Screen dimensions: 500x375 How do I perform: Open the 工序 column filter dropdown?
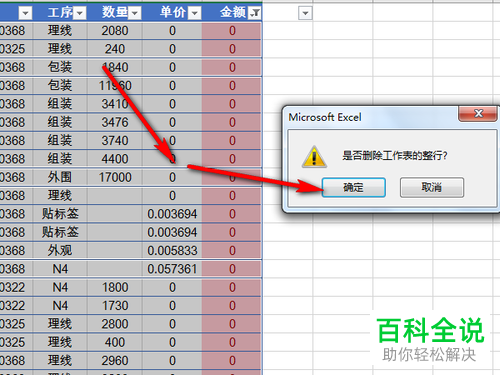coord(80,13)
